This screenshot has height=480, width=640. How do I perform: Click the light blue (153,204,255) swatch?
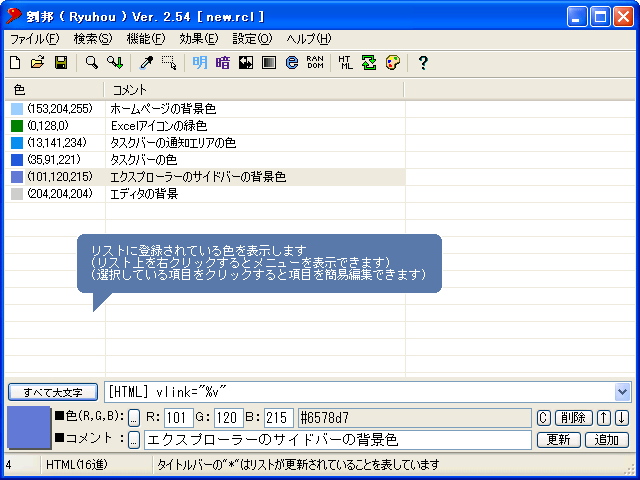[x=17, y=109]
